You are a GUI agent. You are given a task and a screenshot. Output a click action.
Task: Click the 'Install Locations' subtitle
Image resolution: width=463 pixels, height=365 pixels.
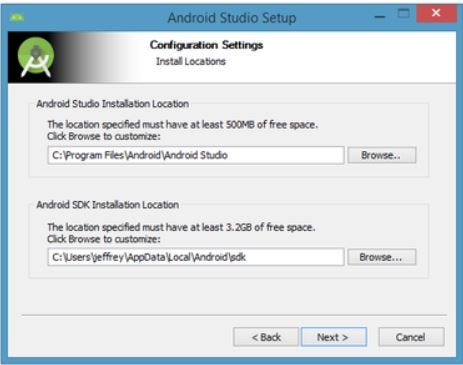pos(191,62)
